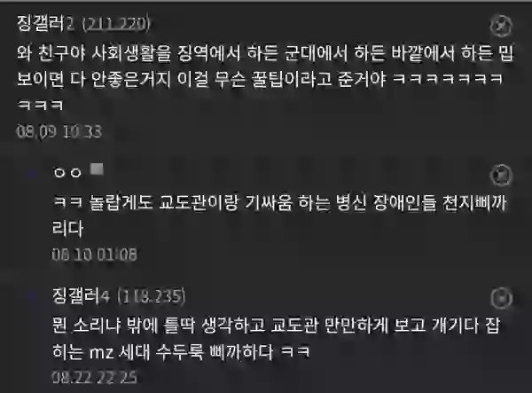Click the trailing ㅋㅋㅋ line of first comment
Viewport: 532px width, 393px height.
[x=40, y=105]
